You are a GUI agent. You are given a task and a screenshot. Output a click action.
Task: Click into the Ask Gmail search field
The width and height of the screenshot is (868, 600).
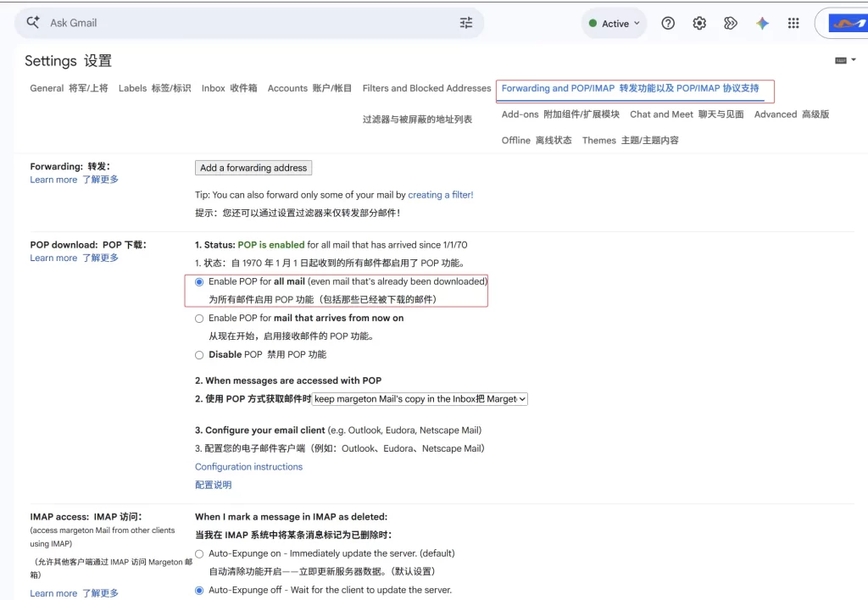click(249, 23)
